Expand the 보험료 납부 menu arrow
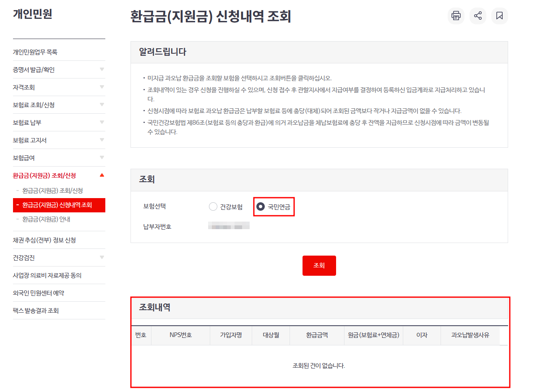Screen dimensions: 540x392 102,123
